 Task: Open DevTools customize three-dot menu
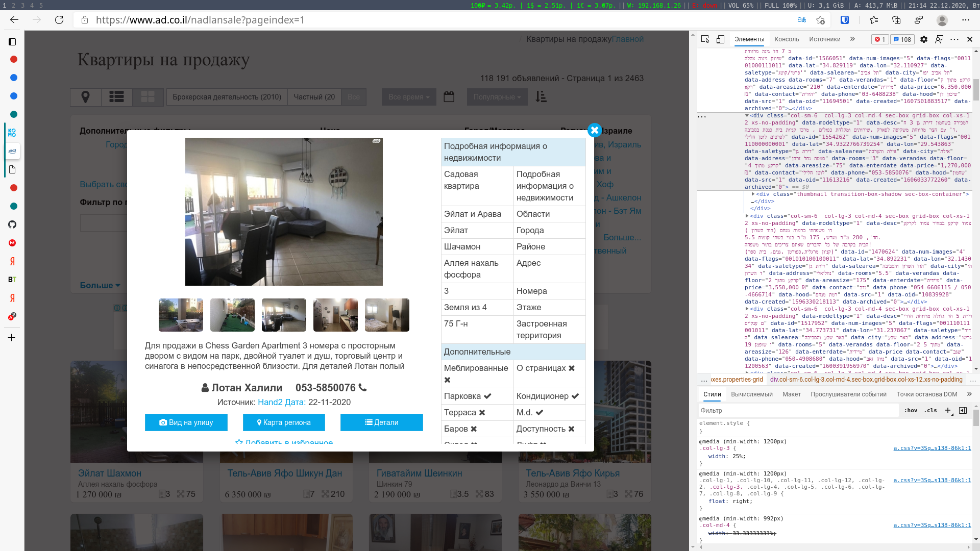[954, 39]
